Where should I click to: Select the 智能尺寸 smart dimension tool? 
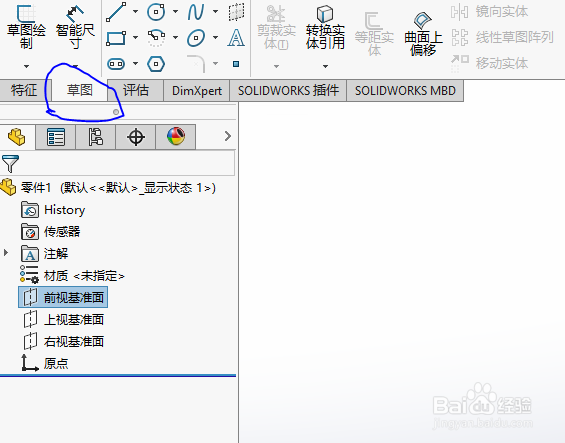click(75, 27)
